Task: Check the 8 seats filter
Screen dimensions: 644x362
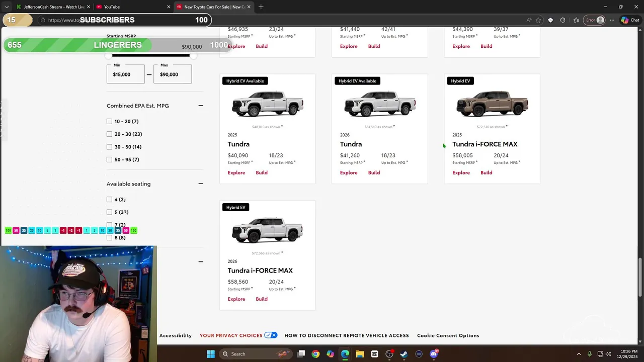Action: [x=109, y=237]
